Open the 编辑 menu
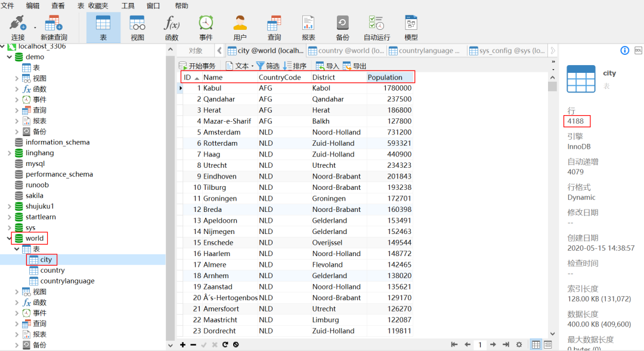 [x=33, y=6]
